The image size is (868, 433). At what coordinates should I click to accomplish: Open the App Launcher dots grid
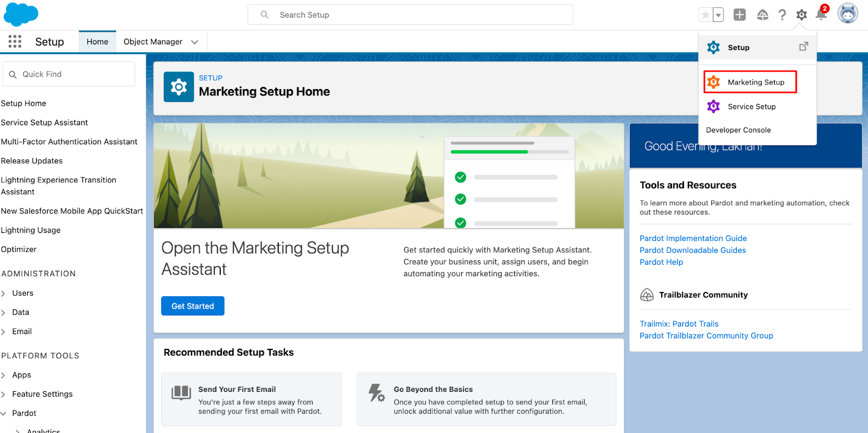(15, 42)
